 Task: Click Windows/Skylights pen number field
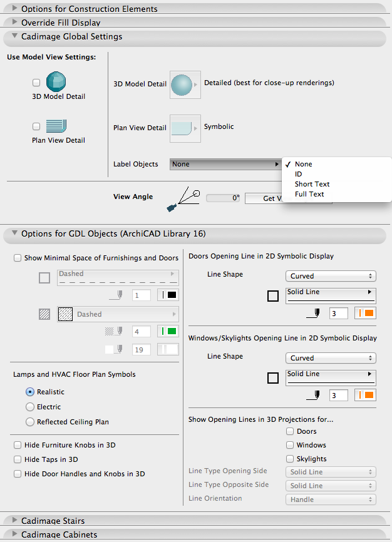339,396
